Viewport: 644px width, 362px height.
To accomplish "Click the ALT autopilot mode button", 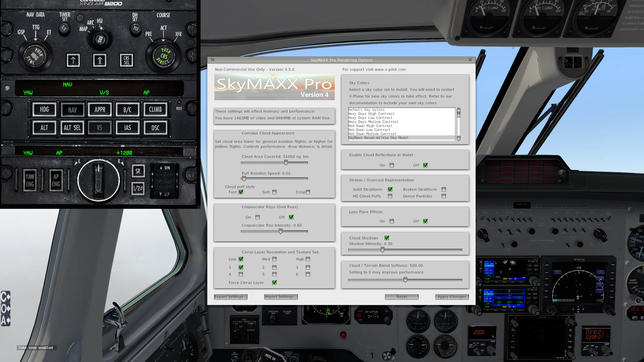I will 44,128.
